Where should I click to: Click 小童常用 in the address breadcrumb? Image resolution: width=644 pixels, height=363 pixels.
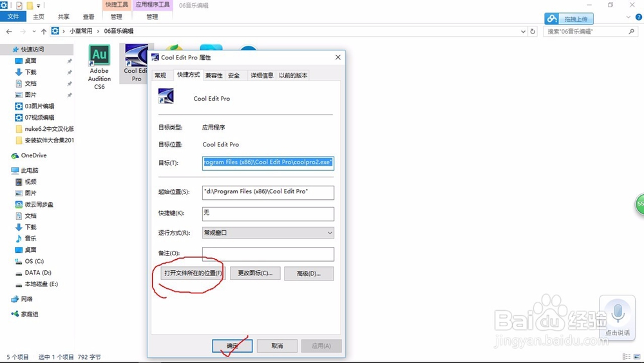(x=81, y=31)
